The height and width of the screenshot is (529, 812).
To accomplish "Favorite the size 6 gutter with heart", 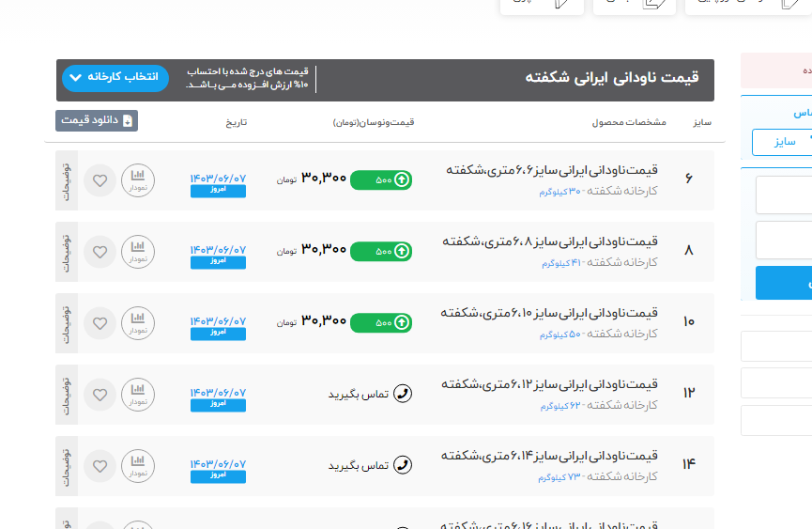I will click(x=99, y=180).
